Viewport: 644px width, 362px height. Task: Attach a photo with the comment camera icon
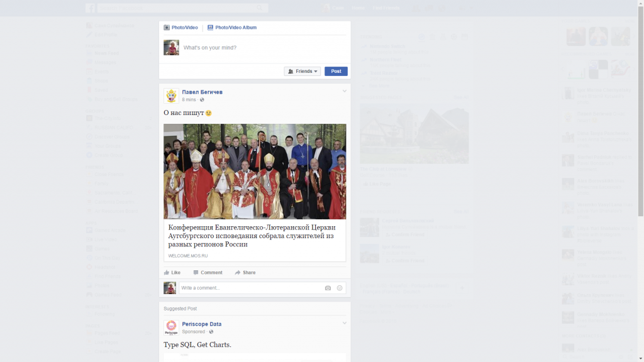tap(328, 288)
